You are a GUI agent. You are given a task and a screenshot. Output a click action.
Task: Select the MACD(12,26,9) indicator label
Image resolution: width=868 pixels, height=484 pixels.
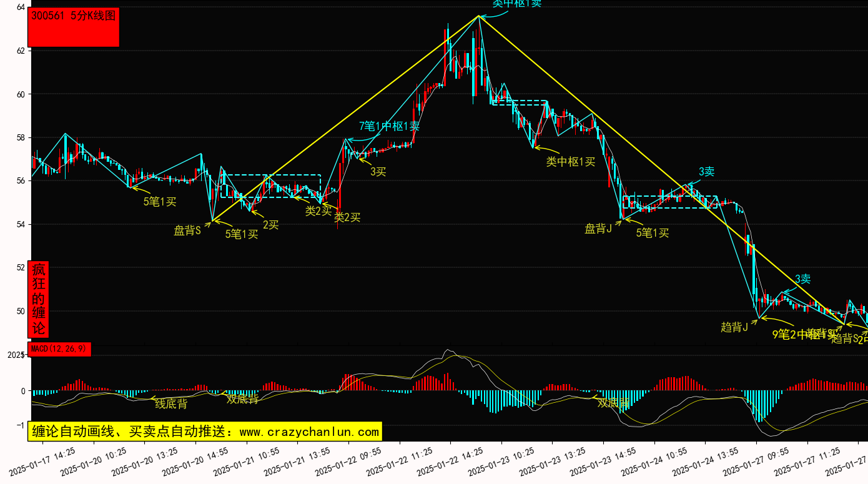(x=59, y=348)
